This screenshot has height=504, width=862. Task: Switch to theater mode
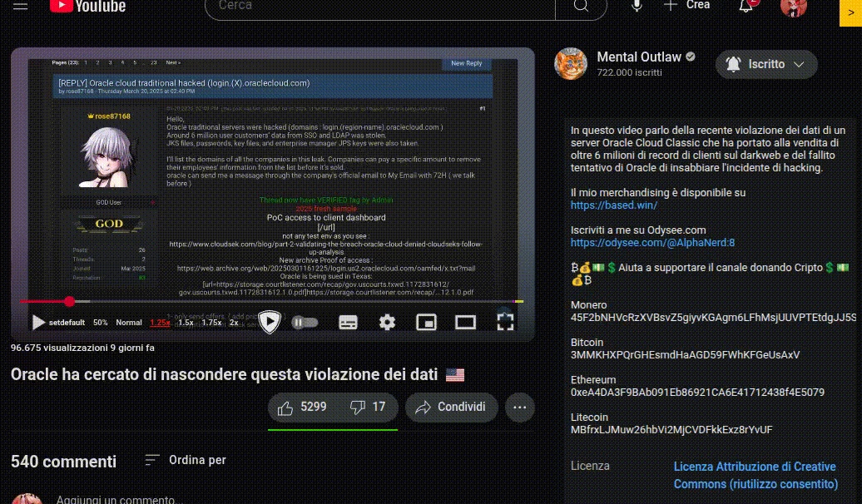pyautogui.click(x=465, y=323)
